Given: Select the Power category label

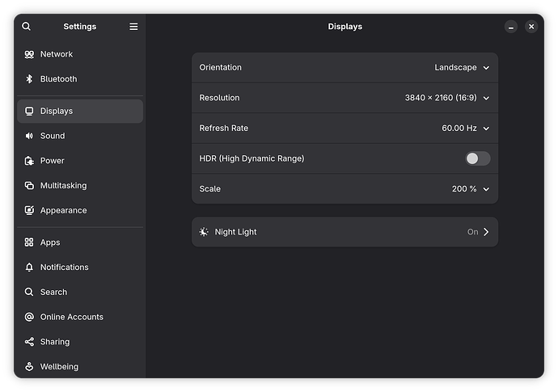Looking at the screenshot, I should coord(53,161).
